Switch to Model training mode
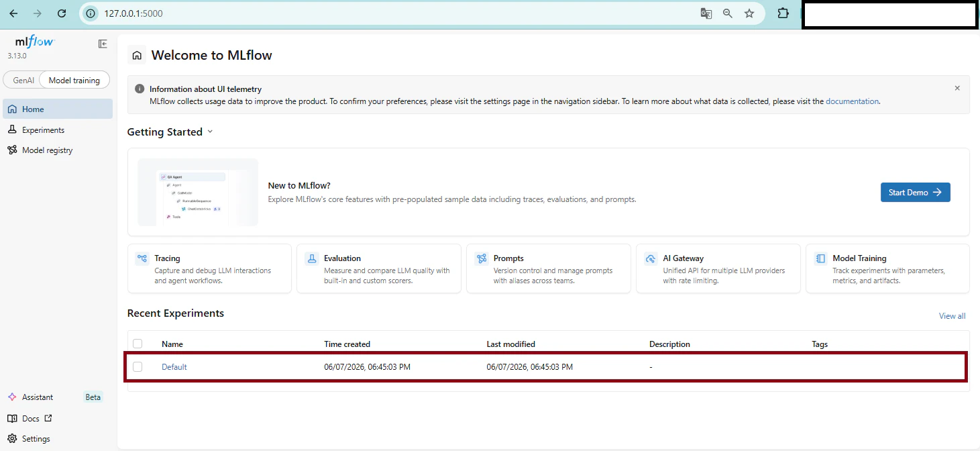980x451 pixels. (74, 80)
